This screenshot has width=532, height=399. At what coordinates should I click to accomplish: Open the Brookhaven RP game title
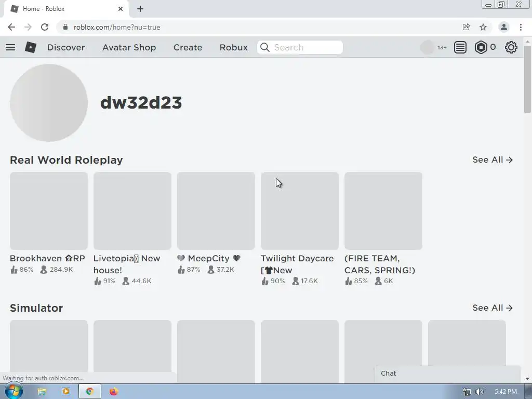(x=47, y=258)
